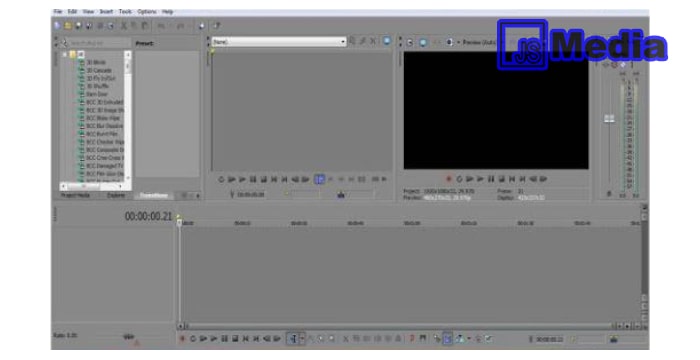
Task: Open the View menu
Action: pyautogui.click(x=88, y=12)
